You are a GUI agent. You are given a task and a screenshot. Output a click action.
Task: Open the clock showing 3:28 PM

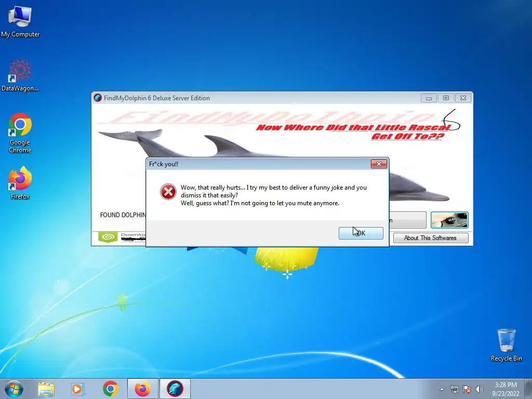pyautogui.click(x=506, y=389)
